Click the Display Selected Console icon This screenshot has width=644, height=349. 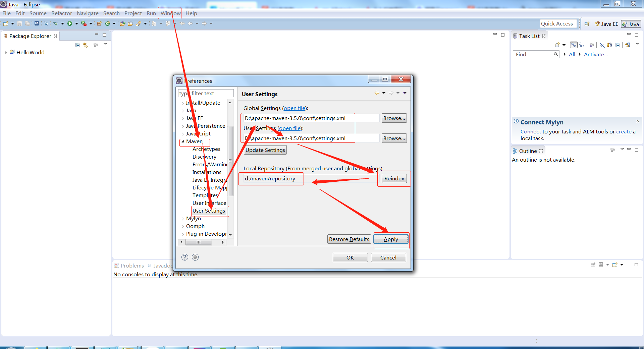pyautogui.click(x=601, y=265)
